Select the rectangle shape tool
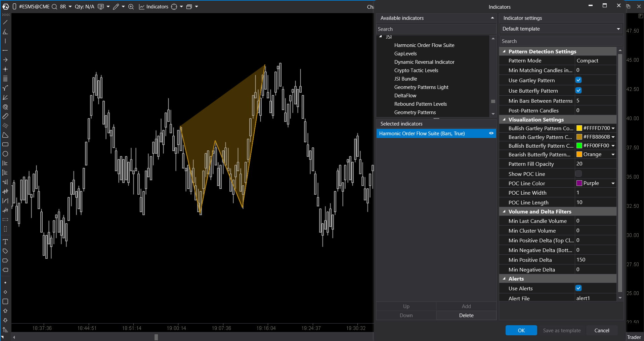The width and height of the screenshot is (644, 341). [x=5, y=144]
